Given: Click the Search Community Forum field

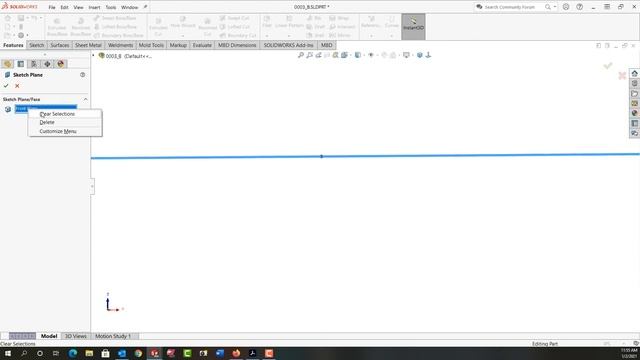Looking at the screenshot, I should tap(510, 7).
